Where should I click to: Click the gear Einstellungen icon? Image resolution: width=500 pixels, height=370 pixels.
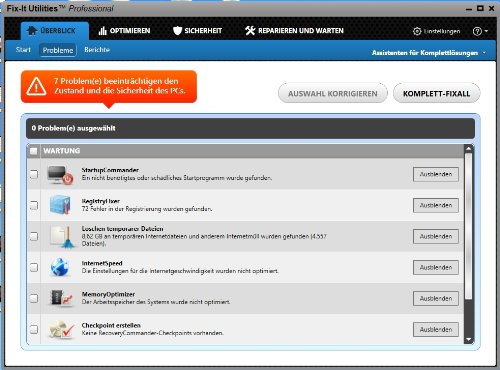[417, 31]
